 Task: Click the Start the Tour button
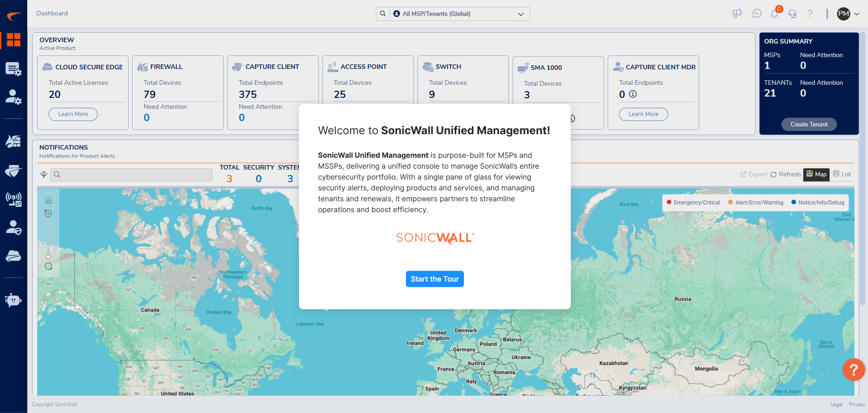point(434,279)
